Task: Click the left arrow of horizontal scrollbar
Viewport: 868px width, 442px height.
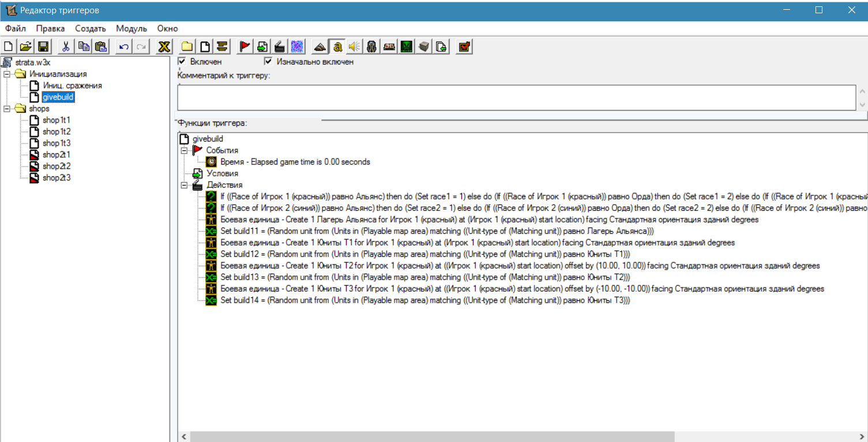Action: click(184, 437)
